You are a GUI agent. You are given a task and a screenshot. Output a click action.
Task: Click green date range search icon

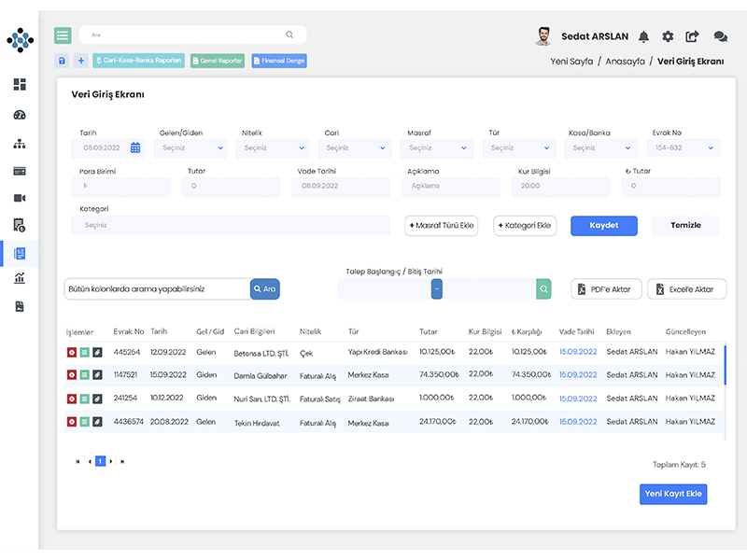pos(543,289)
